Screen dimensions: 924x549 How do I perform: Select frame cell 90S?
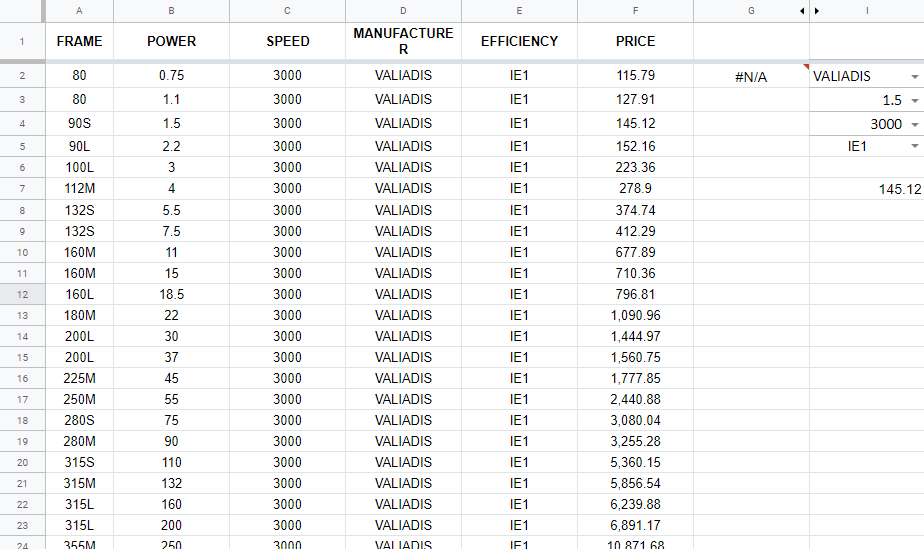click(79, 124)
